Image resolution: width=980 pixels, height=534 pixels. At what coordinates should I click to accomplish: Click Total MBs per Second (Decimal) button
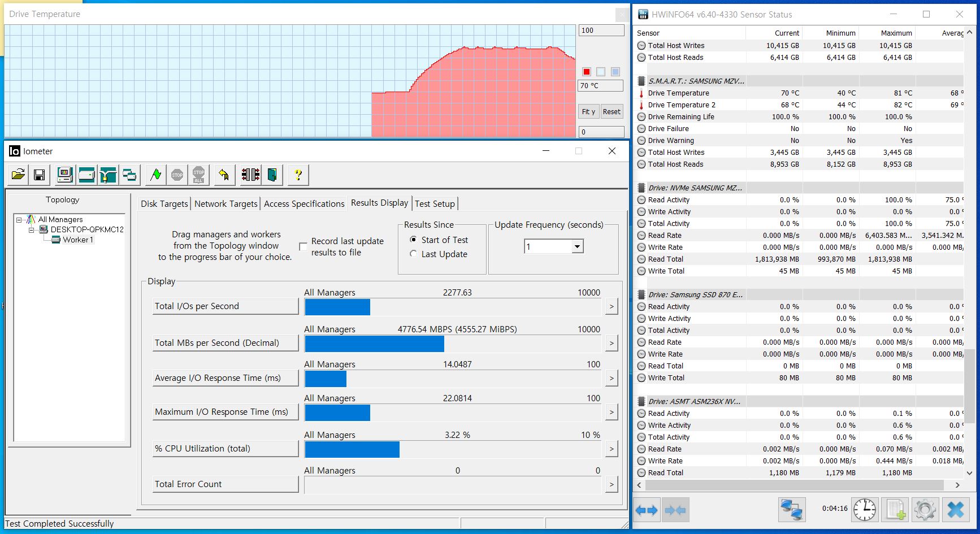coord(226,343)
